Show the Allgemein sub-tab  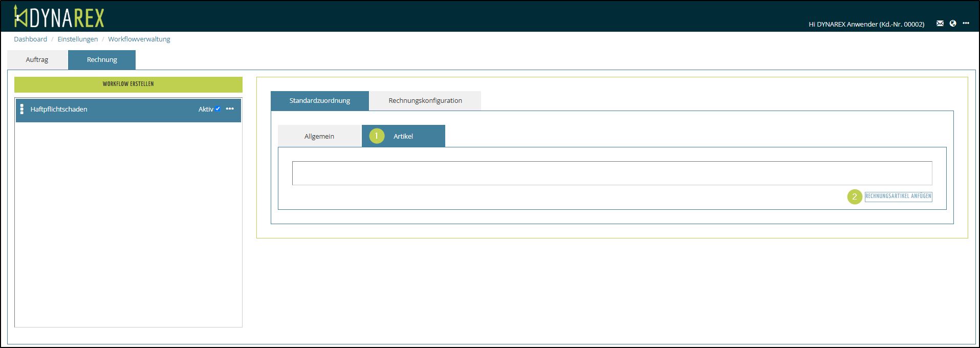(319, 136)
